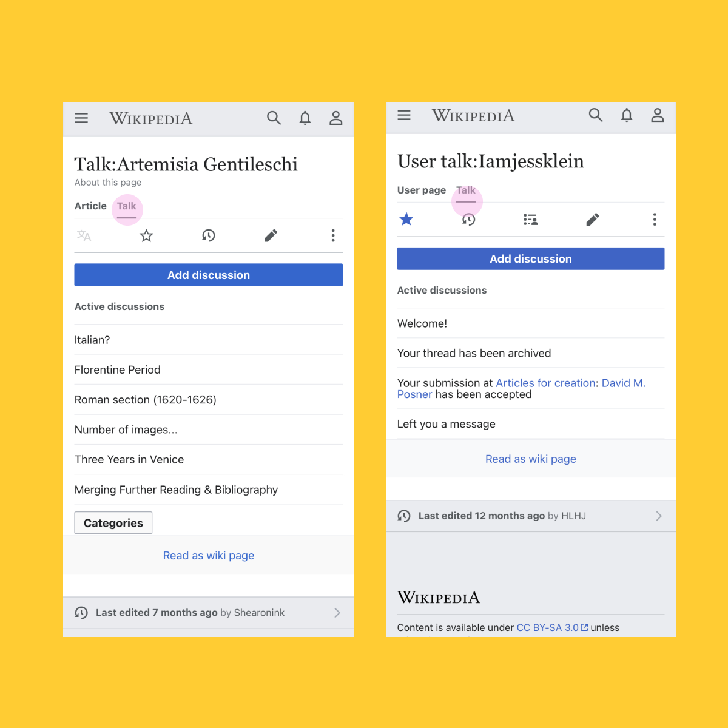Open more options dots on Artemisia page

[333, 235]
